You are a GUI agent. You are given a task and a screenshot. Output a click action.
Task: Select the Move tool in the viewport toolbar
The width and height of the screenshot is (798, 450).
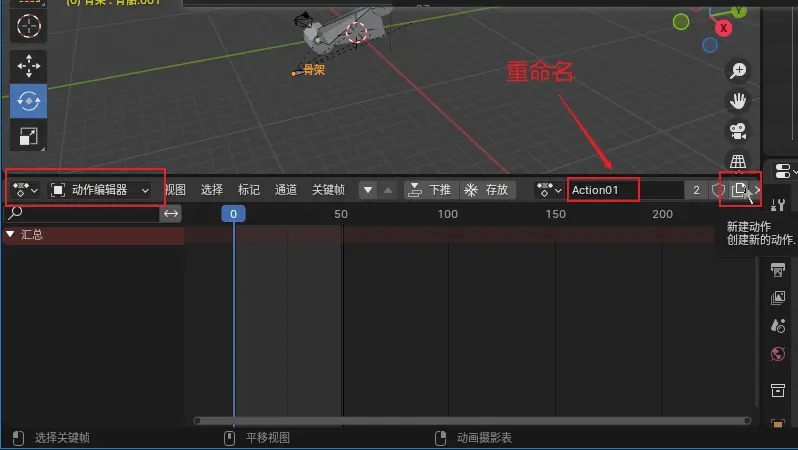coord(28,66)
